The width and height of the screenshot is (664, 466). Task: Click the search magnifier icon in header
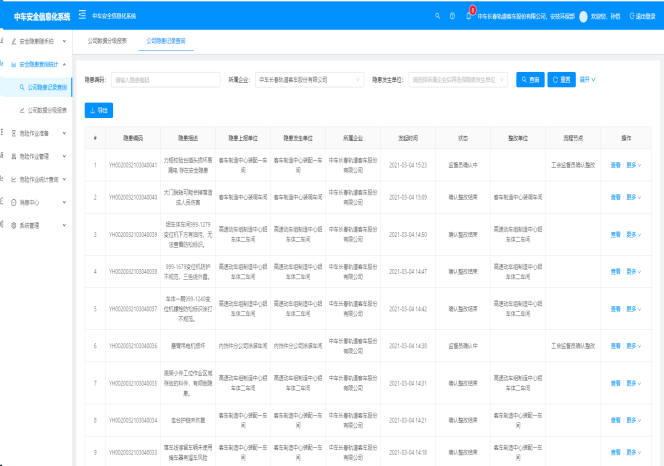(437, 17)
